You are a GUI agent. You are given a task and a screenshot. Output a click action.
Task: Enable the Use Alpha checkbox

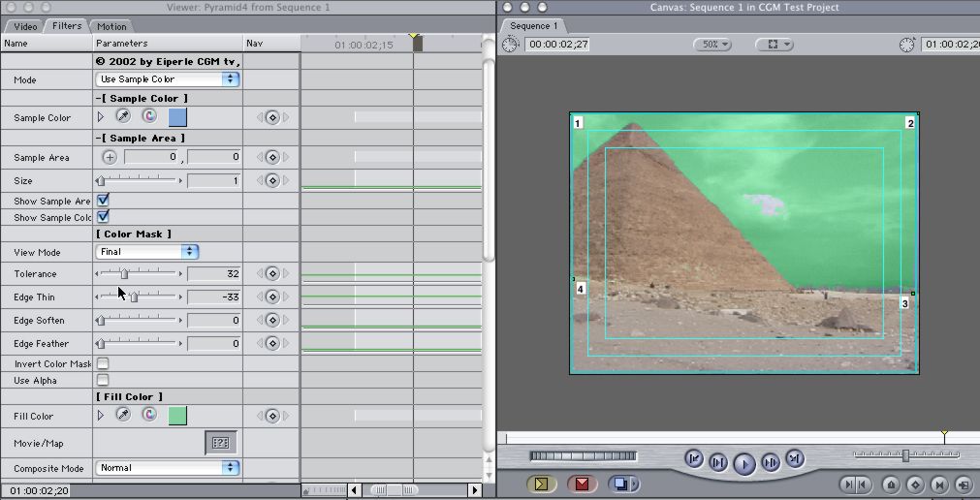point(103,380)
